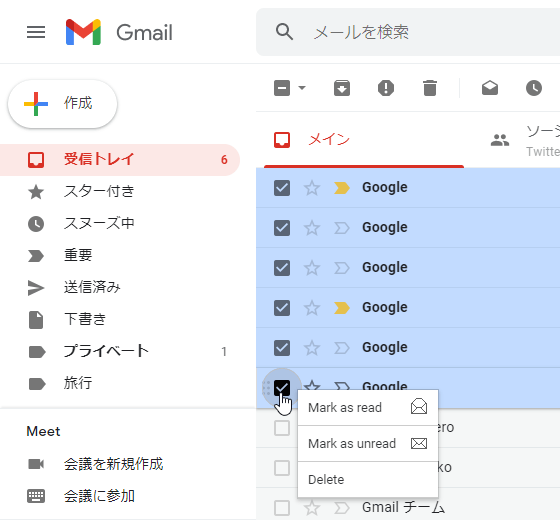Switch to the メイン tab

point(364,140)
